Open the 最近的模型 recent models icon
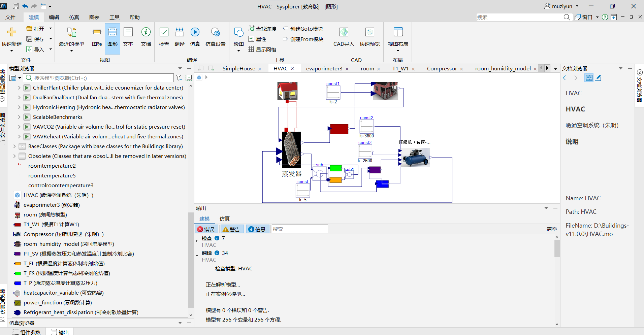This screenshot has height=335, width=644. click(71, 32)
